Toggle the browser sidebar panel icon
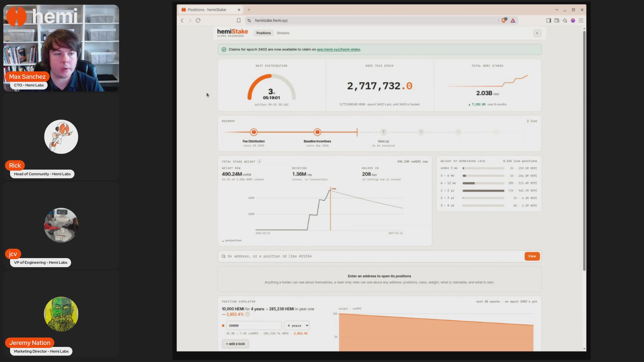 pyautogui.click(x=549, y=20)
